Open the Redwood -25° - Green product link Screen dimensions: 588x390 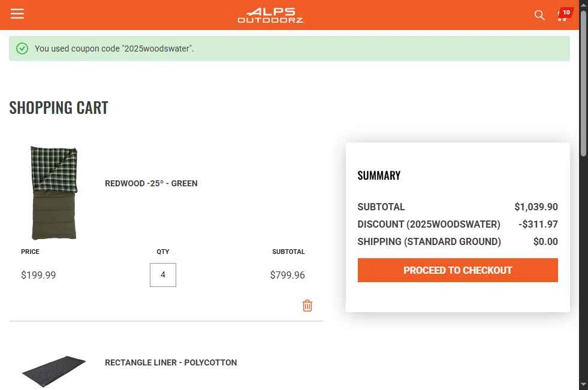click(x=151, y=183)
